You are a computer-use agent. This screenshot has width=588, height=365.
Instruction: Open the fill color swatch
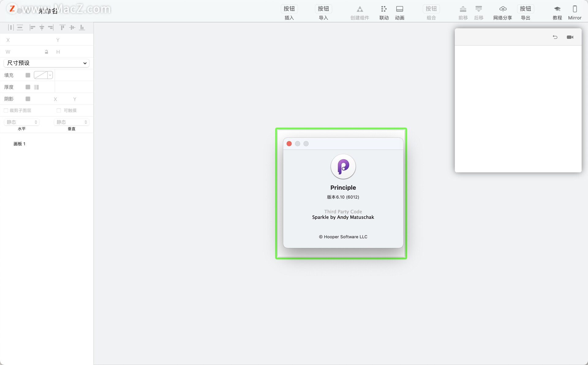coord(40,75)
